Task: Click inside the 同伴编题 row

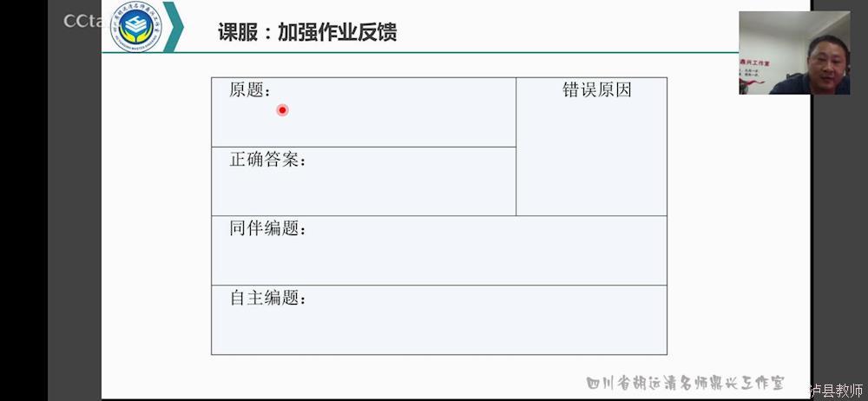Action: click(439, 250)
